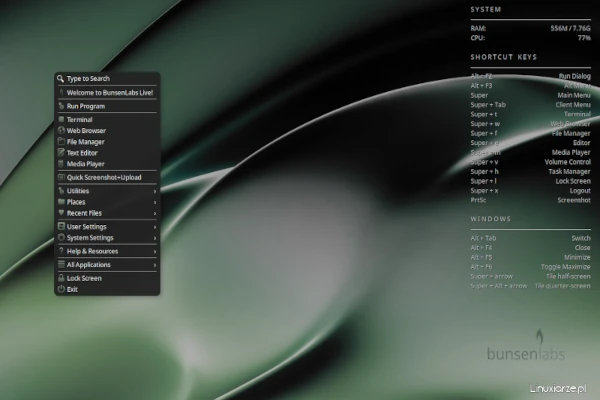The image size is (600, 400).
Task: Click the Exit power icon
Action: tap(61, 289)
